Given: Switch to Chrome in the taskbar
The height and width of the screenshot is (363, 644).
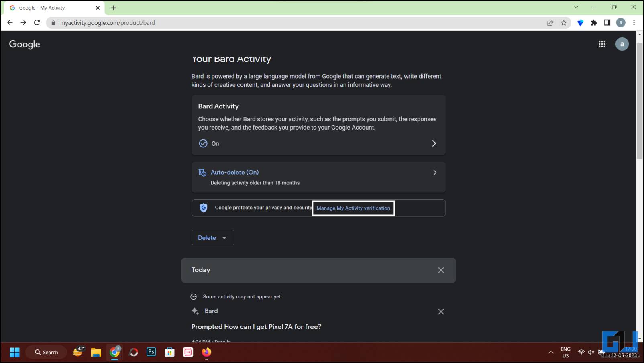Looking at the screenshot, I should pyautogui.click(x=115, y=352).
